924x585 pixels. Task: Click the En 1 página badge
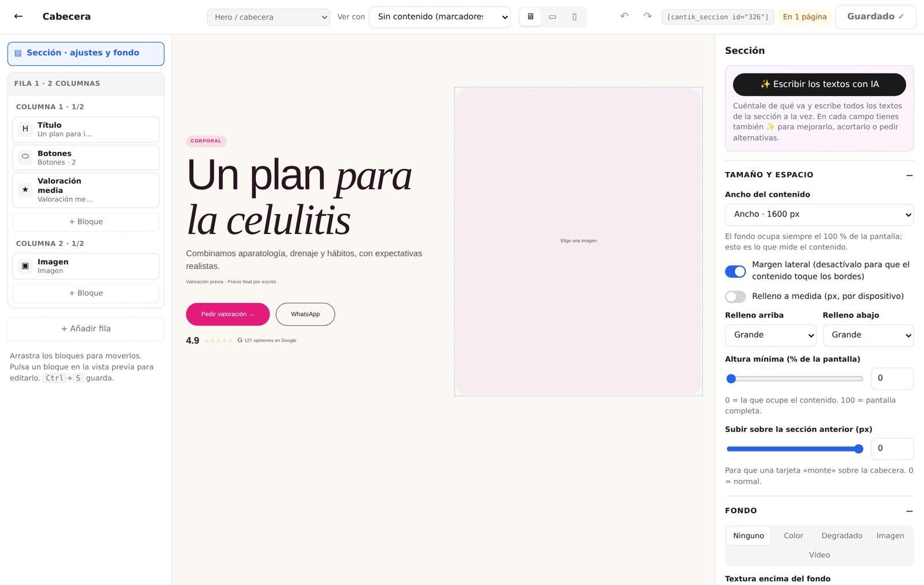(804, 17)
